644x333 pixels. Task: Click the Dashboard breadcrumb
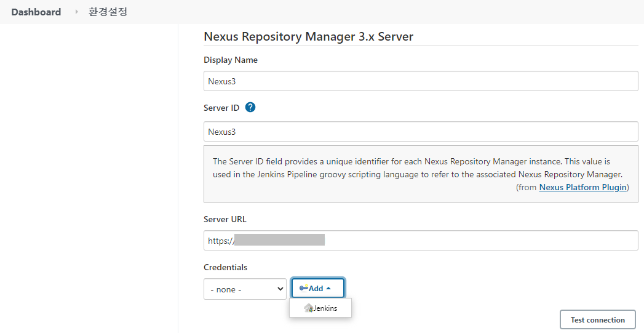(x=36, y=12)
